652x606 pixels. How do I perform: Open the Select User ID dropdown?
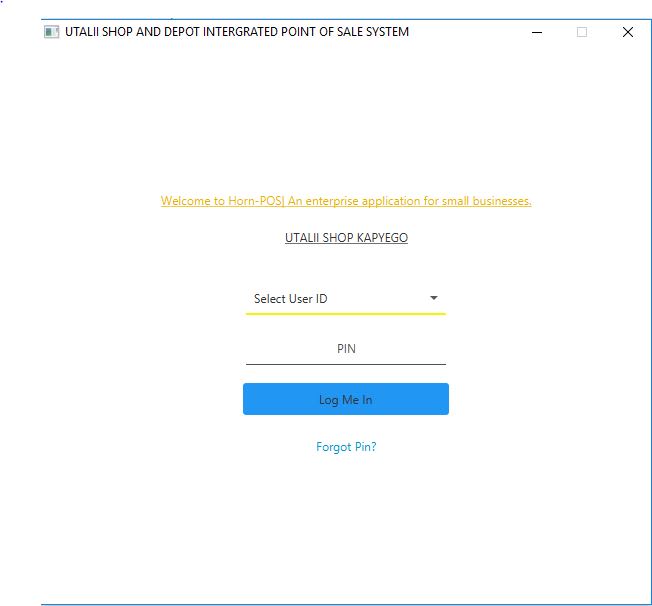(x=346, y=299)
